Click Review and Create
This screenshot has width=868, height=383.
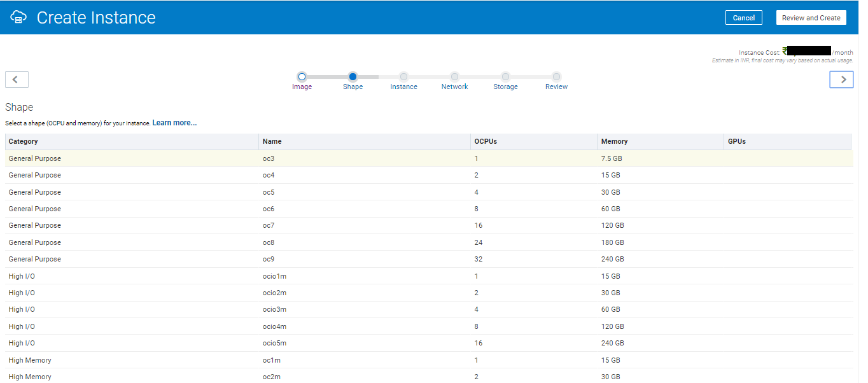[x=810, y=17]
